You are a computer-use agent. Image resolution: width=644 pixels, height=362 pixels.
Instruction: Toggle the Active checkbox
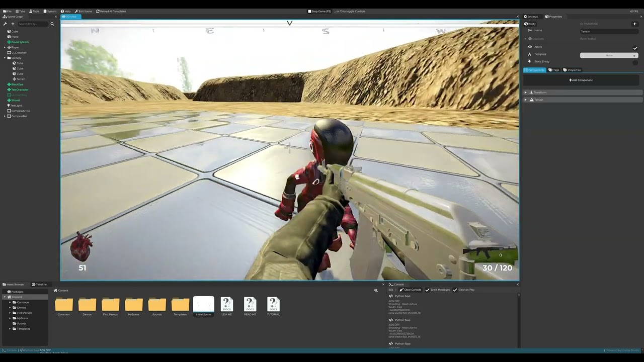pos(635,48)
